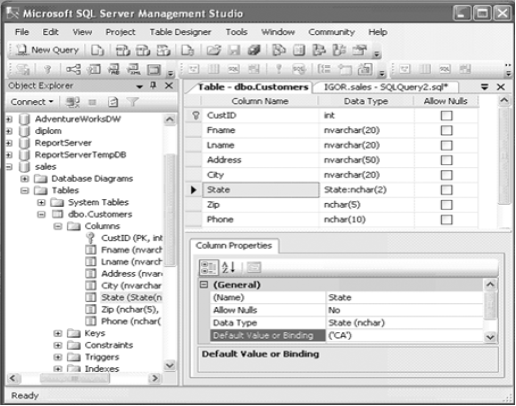Expand the System Tables folder
This screenshot has height=406, width=516.
41,202
